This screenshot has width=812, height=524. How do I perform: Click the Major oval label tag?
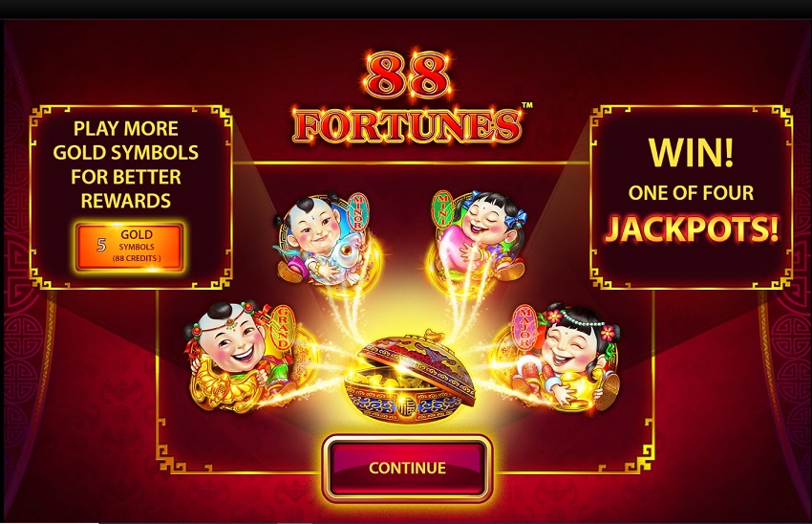pos(524,327)
